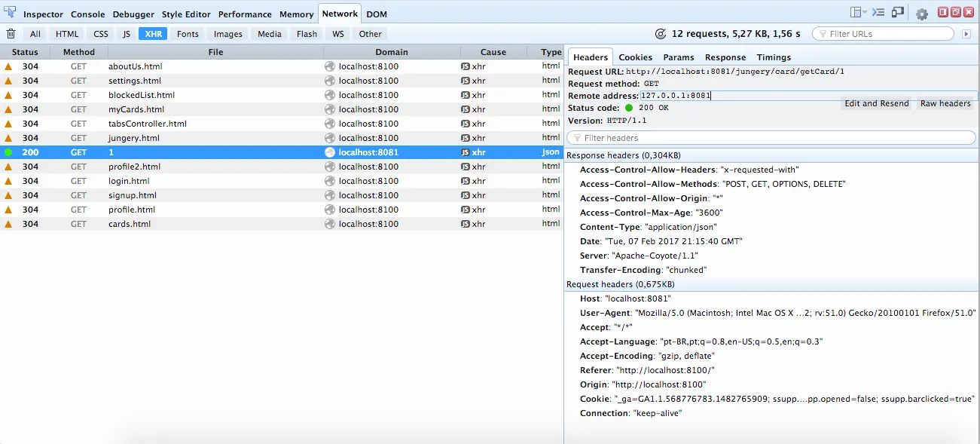Image resolution: width=980 pixels, height=444 pixels.
Task: Click green status dot of 200 request
Action: pos(8,152)
